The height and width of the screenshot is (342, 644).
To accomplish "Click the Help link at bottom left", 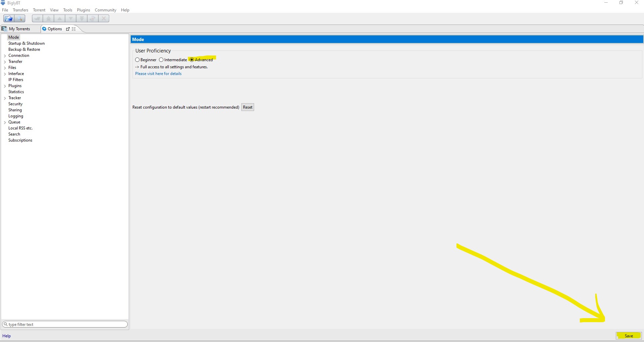I will [7, 336].
